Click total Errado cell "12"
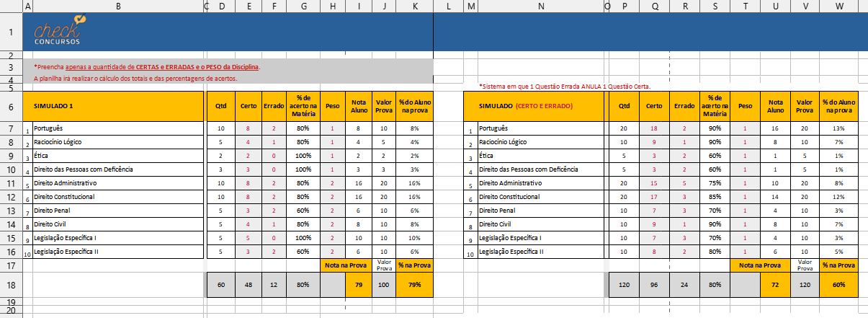This screenshot has width=868, height=318. coord(274,285)
